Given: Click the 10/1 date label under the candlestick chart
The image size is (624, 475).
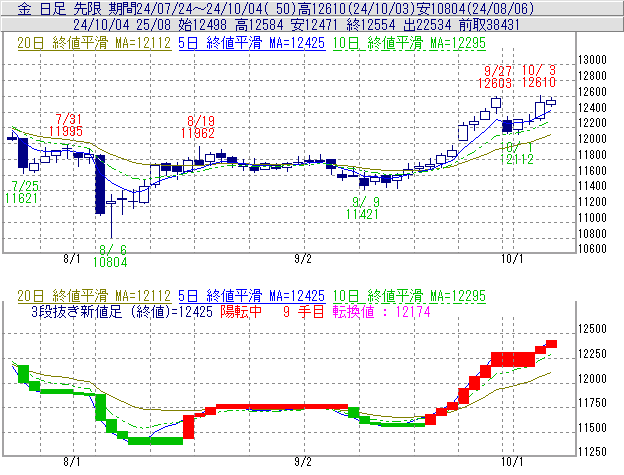Looking at the screenshot, I should [512, 259].
